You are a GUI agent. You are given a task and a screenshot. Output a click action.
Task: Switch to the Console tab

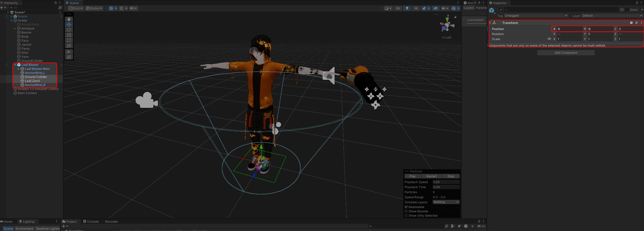[x=91, y=221]
